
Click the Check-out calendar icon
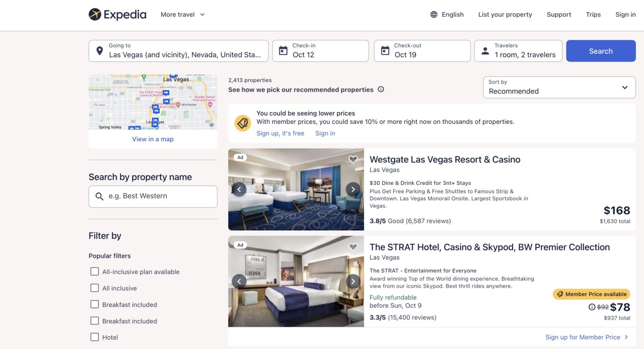coord(385,50)
